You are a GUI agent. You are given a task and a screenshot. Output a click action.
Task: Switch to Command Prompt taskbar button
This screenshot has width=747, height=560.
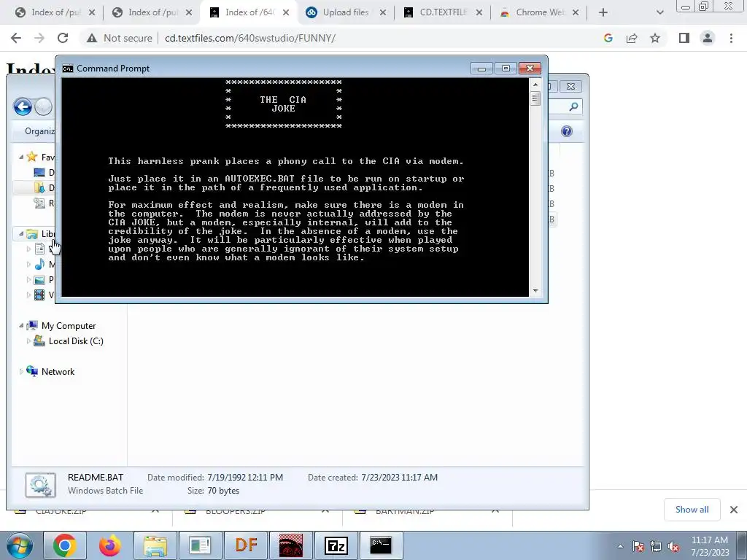[381, 545]
